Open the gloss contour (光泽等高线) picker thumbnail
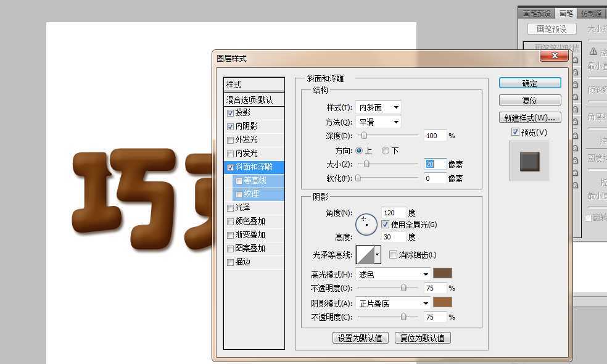The width and height of the screenshot is (607, 364). (365, 254)
